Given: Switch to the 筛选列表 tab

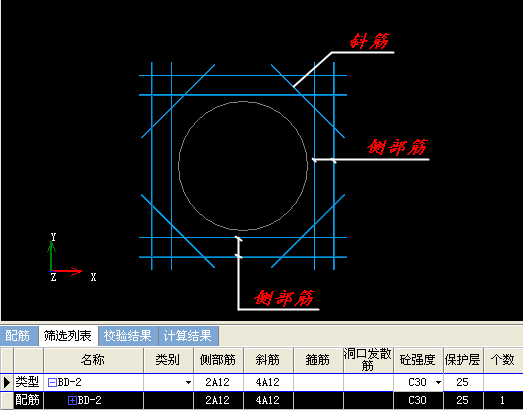Looking at the screenshot, I should coord(68,336).
